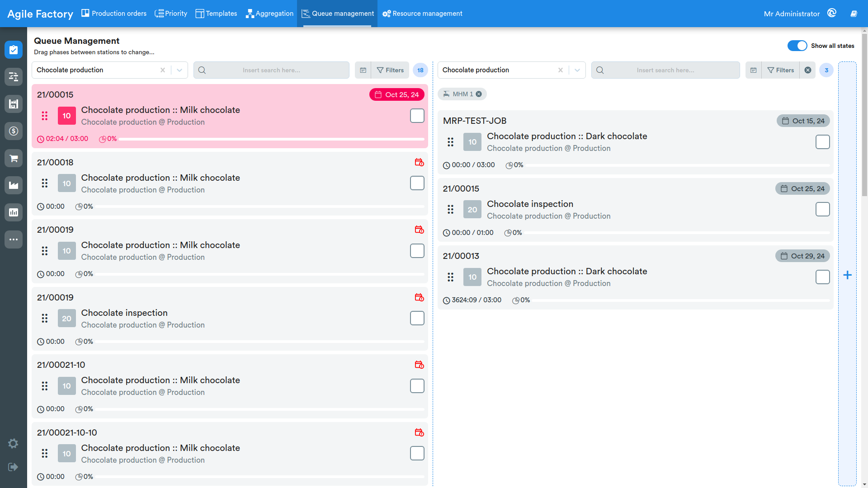Viewport: 868px width, 488px height.
Task: Remove the MHM 1 filter chip
Action: pos(479,94)
